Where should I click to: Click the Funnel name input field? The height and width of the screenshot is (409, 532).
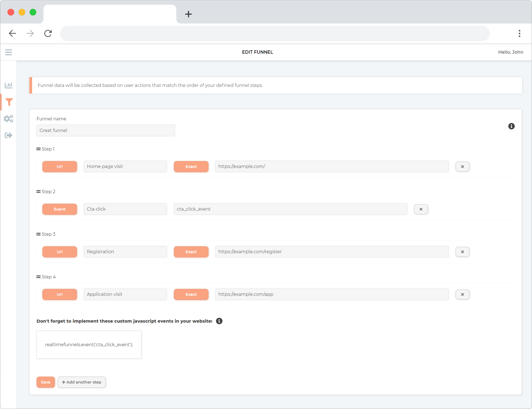105,130
